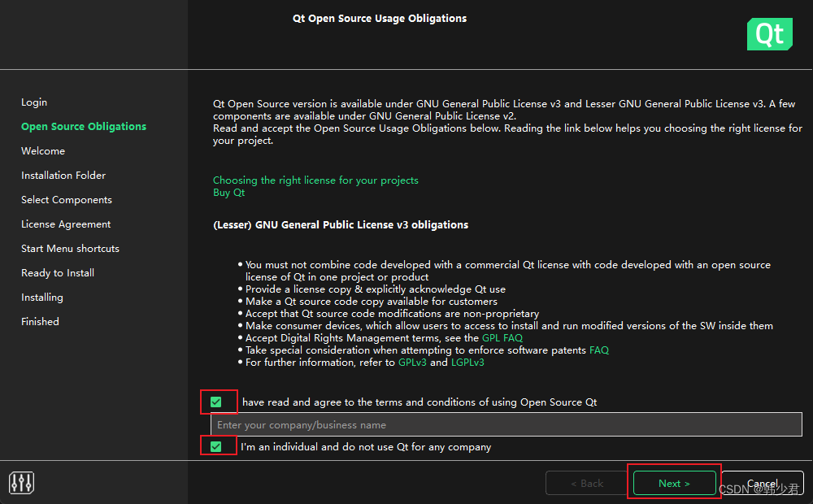The image size is (813, 504).
Task: Select the Select Components step
Action: coord(67,200)
